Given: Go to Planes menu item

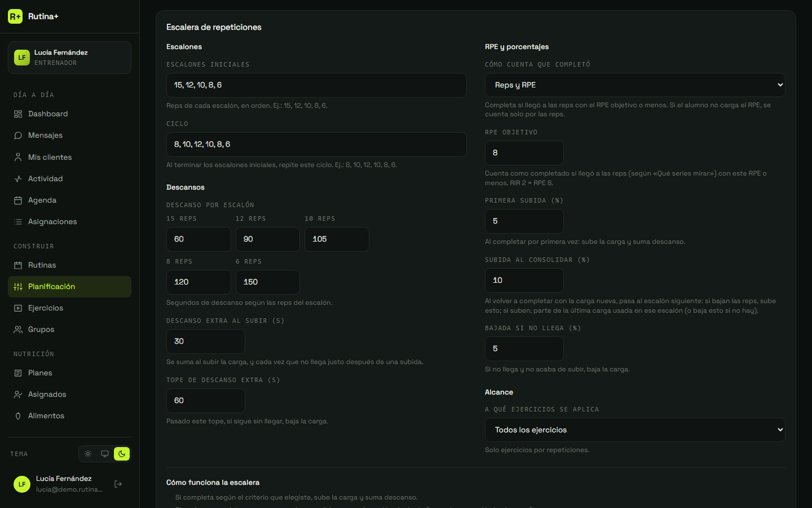Looking at the screenshot, I should pos(69,373).
